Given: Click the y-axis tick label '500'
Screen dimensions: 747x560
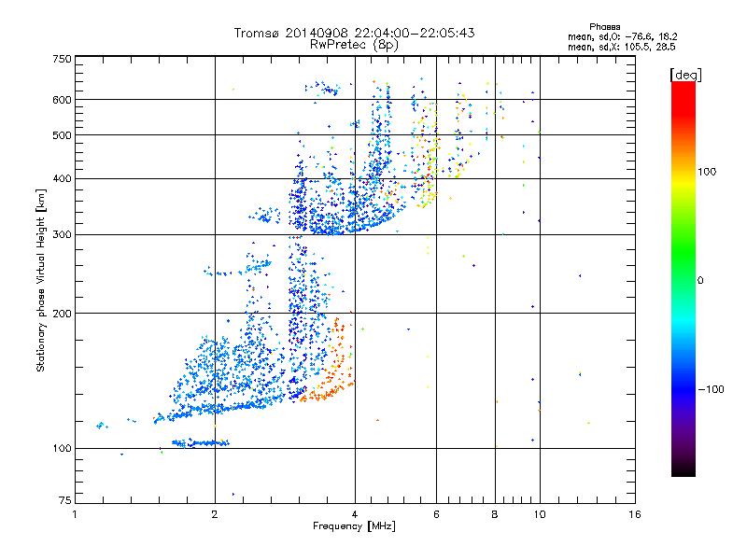Looking at the screenshot, I should click(63, 135).
